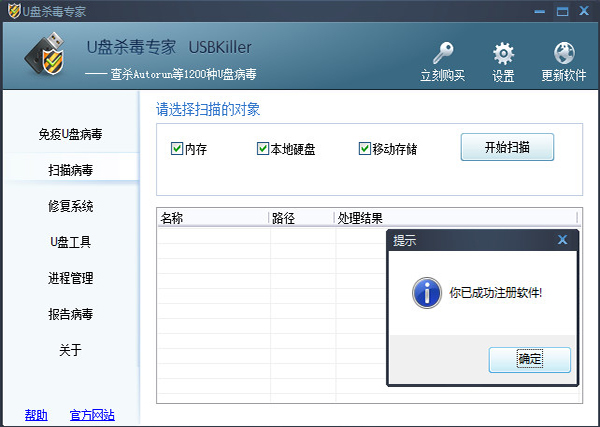Switch to 进程管理 page

tap(70, 278)
